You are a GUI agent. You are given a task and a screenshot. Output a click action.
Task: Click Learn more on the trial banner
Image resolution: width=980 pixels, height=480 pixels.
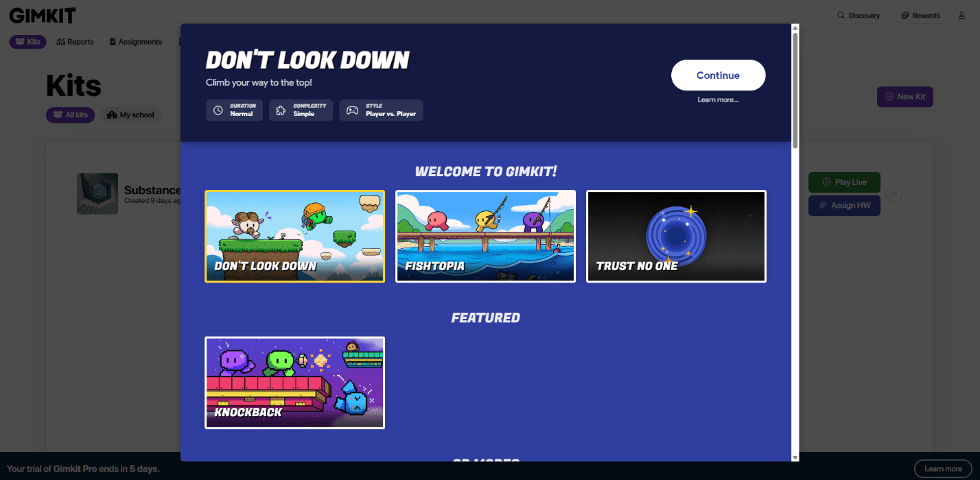click(943, 469)
